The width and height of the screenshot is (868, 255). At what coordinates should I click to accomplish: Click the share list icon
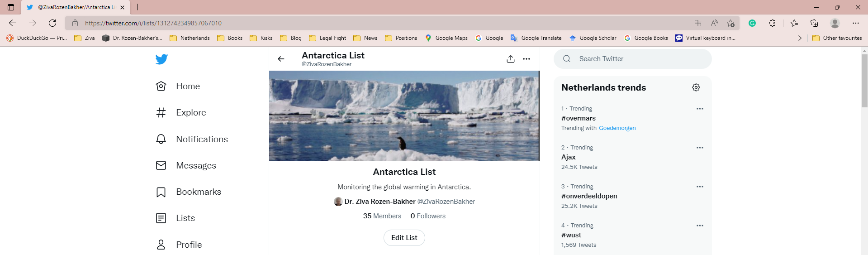[511, 59]
